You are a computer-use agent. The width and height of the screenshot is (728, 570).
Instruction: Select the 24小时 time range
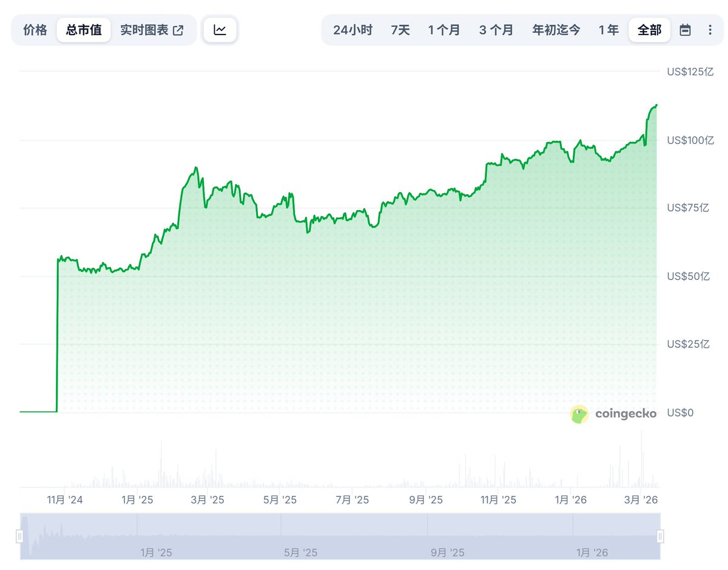click(352, 30)
